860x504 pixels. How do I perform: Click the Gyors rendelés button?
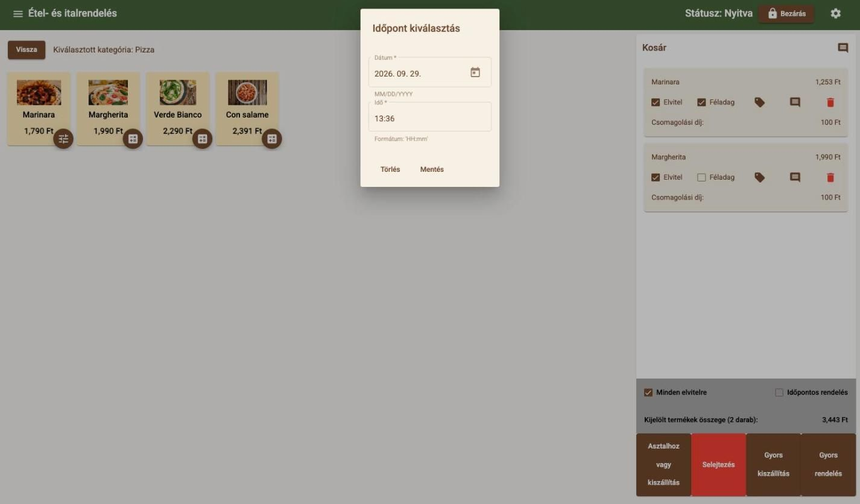click(x=828, y=465)
